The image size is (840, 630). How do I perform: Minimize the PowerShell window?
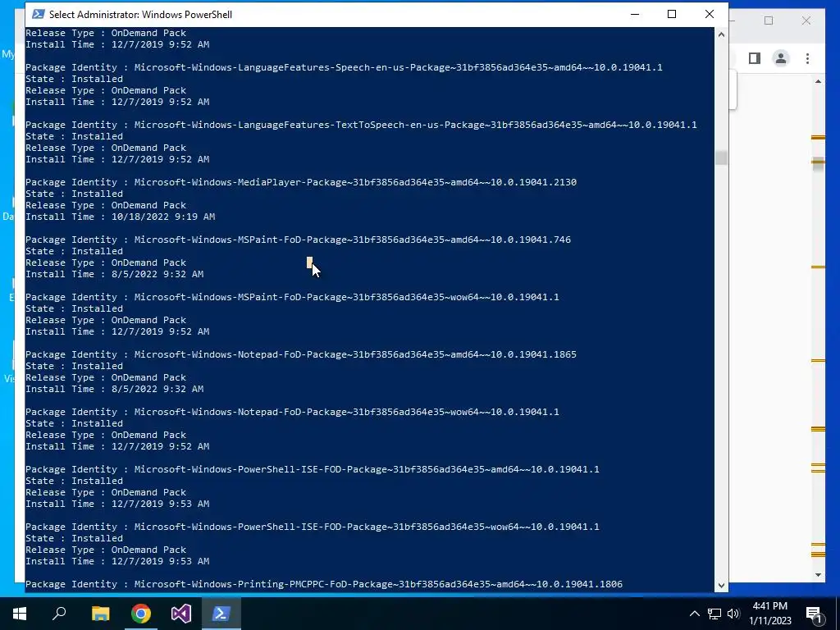click(635, 14)
